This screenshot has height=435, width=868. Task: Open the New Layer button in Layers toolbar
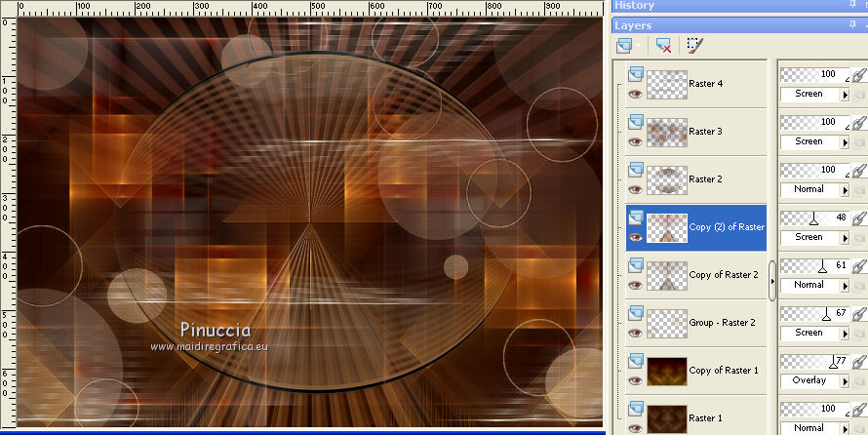point(624,45)
